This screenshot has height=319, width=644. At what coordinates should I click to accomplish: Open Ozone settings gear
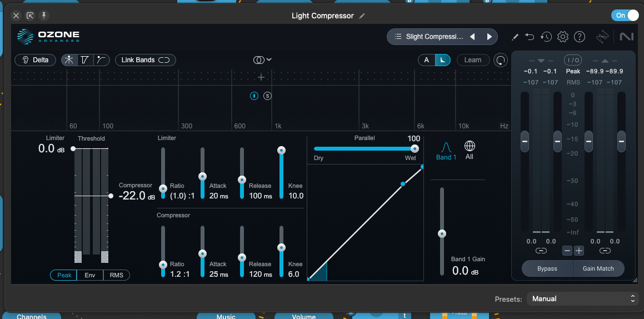click(x=562, y=37)
